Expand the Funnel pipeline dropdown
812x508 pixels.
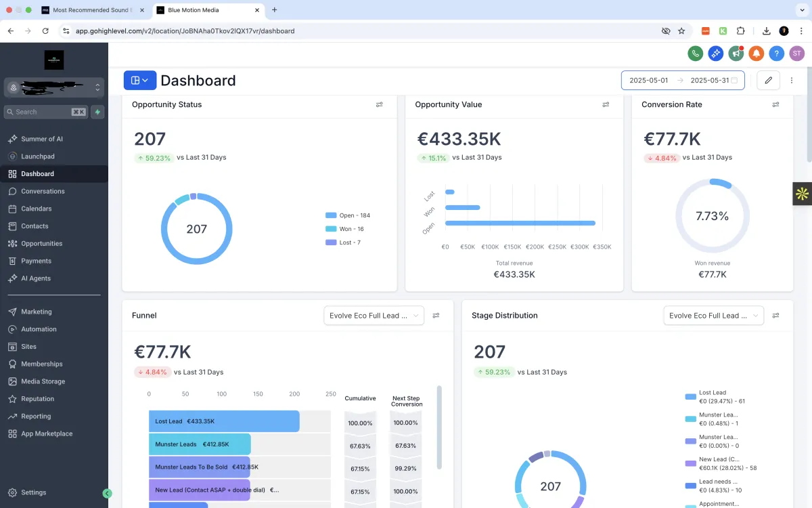point(374,316)
